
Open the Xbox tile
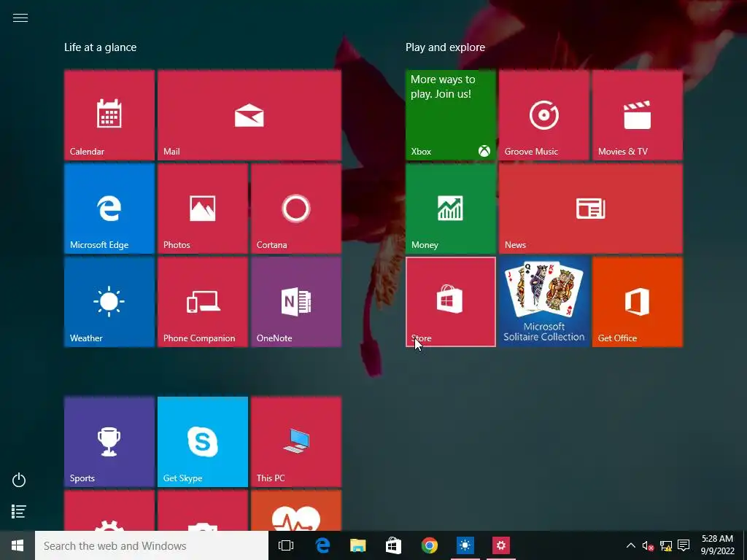[451, 115]
